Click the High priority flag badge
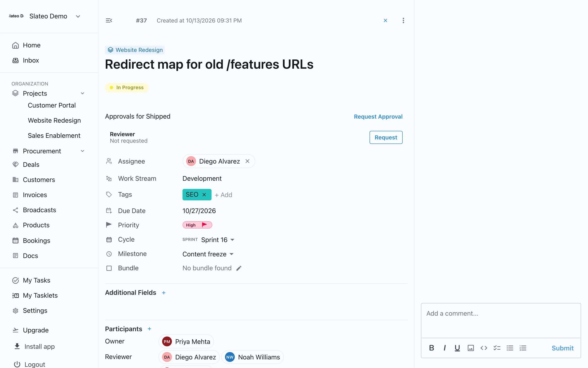Screen dimensions: 588x368 [197, 225]
